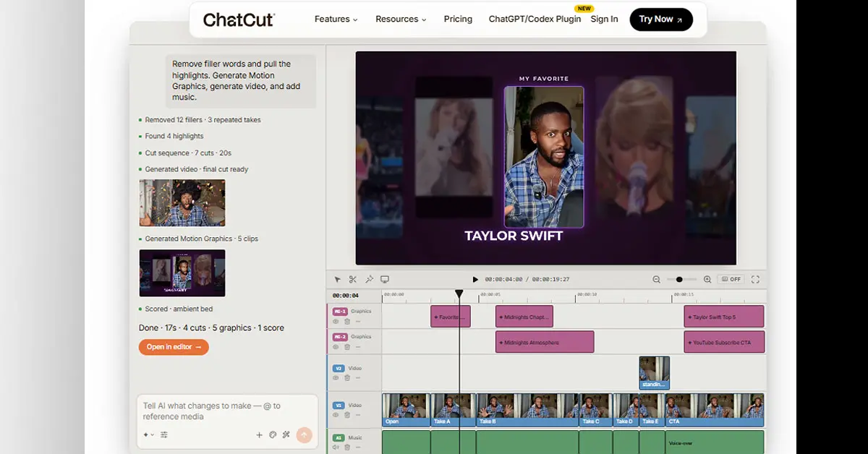Add media with the plus icon in chat box
The height and width of the screenshot is (454, 868).
click(x=259, y=434)
